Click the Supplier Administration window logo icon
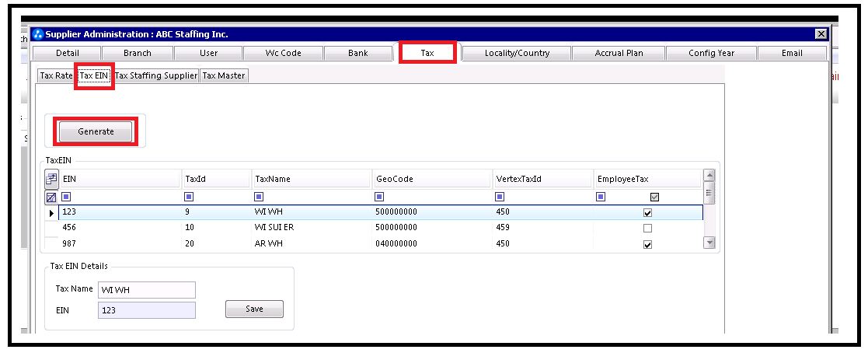The width and height of the screenshot is (868, 353). coord(37,34)
